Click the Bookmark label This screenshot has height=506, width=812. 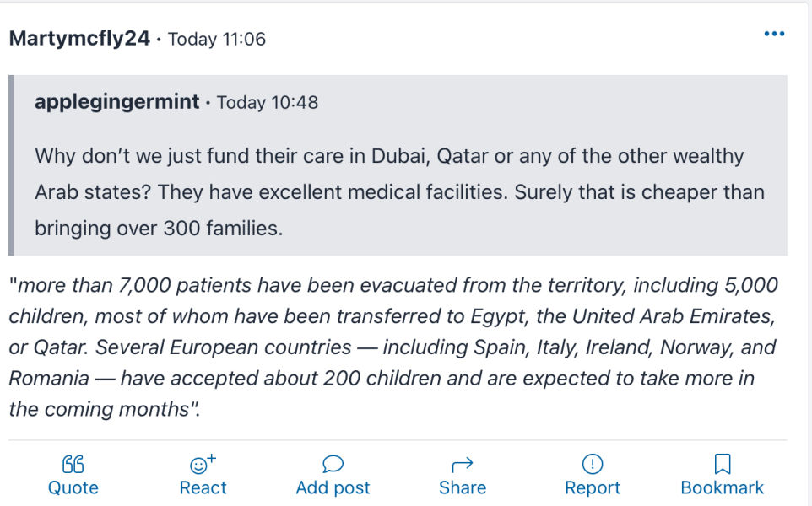click(723, 487)
